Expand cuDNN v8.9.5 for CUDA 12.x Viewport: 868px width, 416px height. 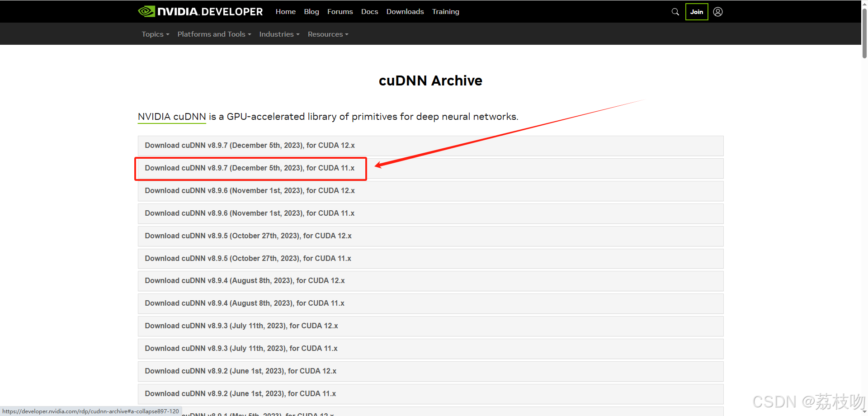click(430, 236)
